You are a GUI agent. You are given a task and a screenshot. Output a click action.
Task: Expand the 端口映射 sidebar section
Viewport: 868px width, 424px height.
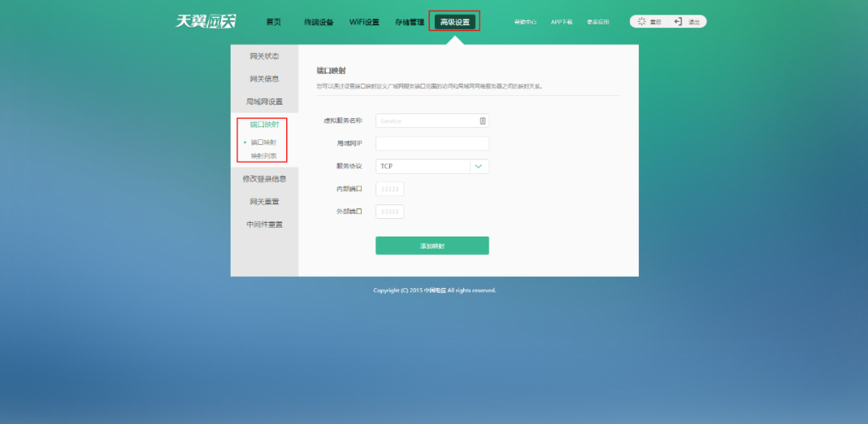[264, 125]
